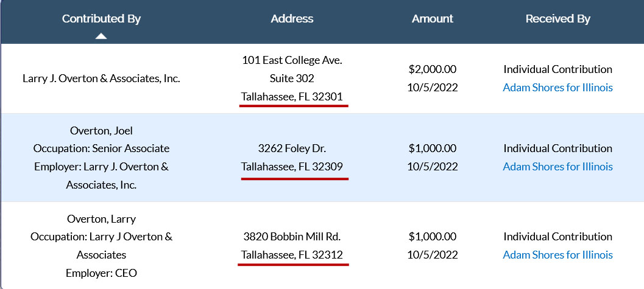This screenshot has height=289, width=644.
Task: Click Occupation: Senior Associate text
Action: coord(102,148)
